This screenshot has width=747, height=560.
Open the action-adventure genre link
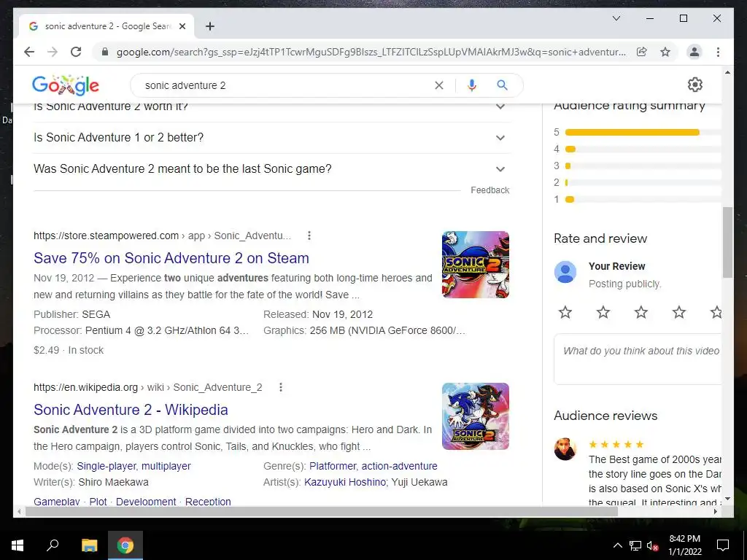pyautogui.click(x=399, y=466)
